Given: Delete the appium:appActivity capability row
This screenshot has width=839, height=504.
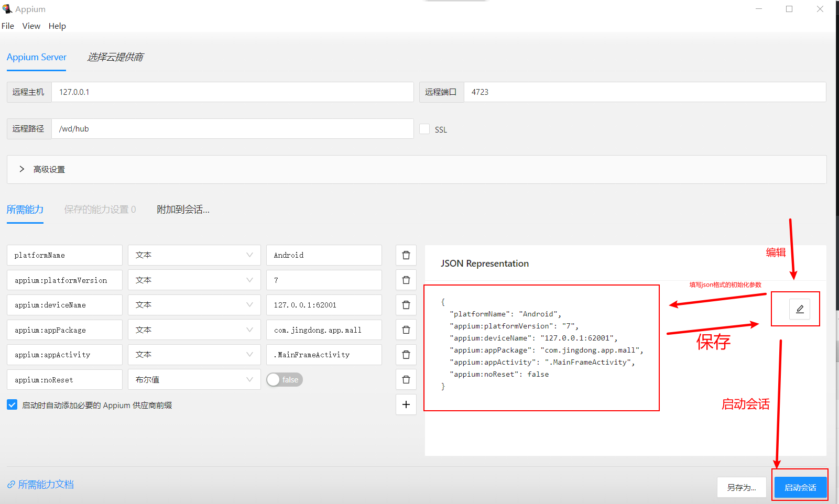Looking at the screenshot, I should coord(406,355).
